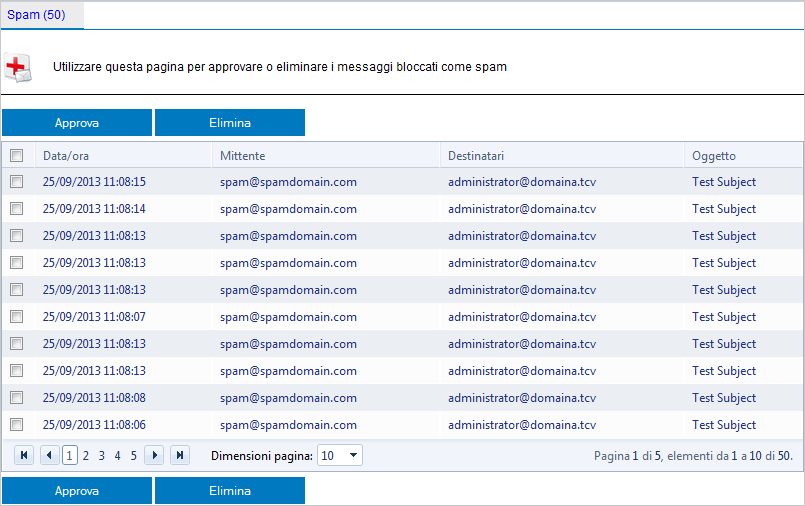This screenshot has width=805, height=506.
Task: Click the bottom Approva button
Action: click(x=77, y=491)
